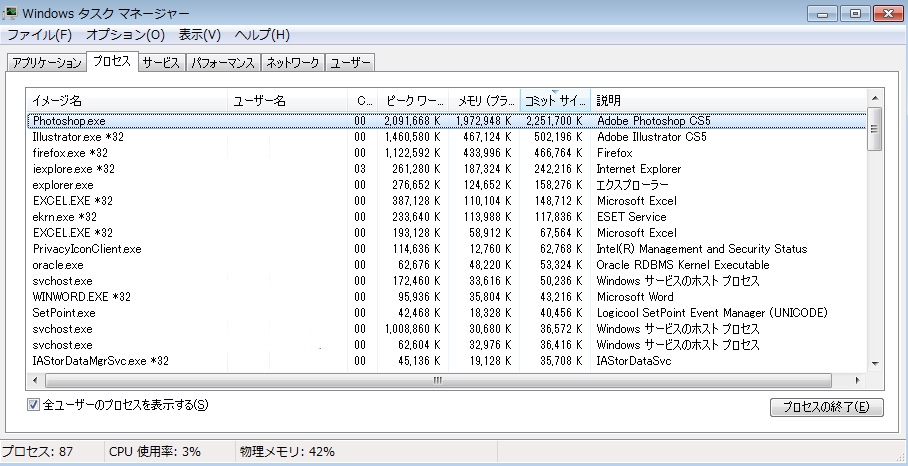Screen dimensions: 908x466
Task: Select the firefox.exe *32 process
Action: coord(446,153)
